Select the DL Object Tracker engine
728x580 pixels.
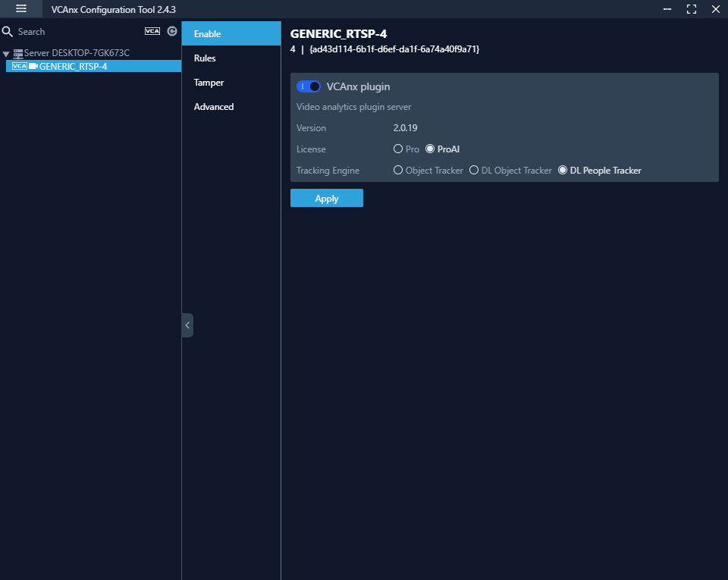473,170
